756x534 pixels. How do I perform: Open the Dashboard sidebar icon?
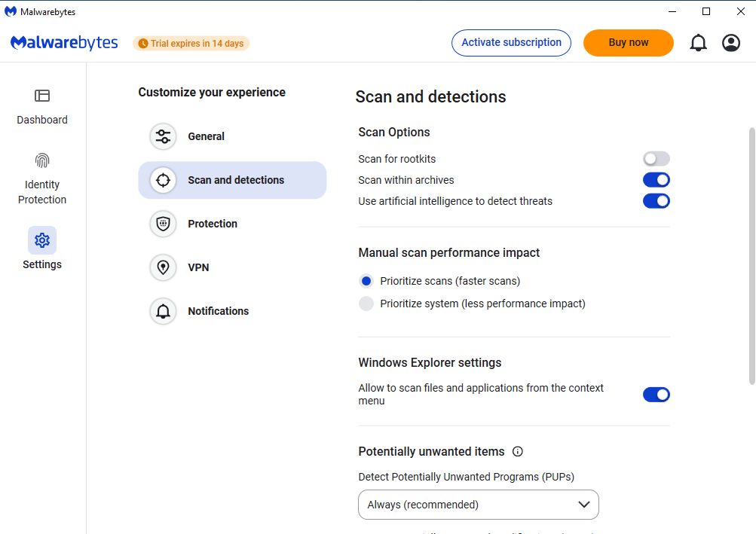coord(42,96)
